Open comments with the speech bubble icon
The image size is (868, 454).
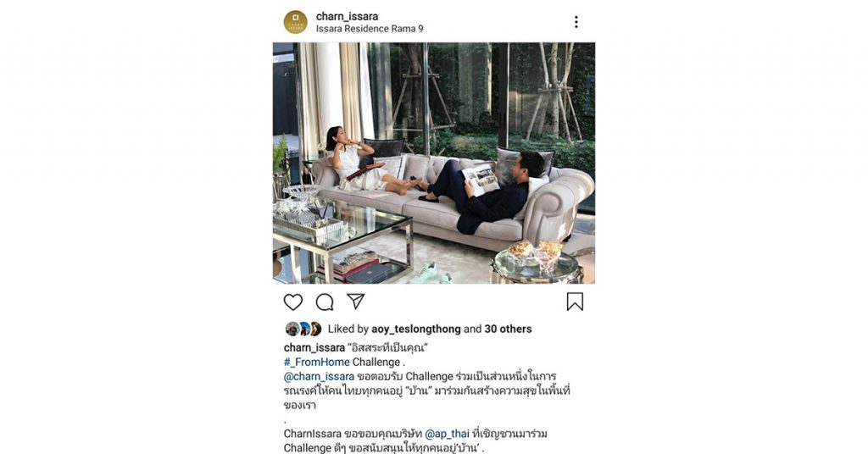click(x=325, y=302)
